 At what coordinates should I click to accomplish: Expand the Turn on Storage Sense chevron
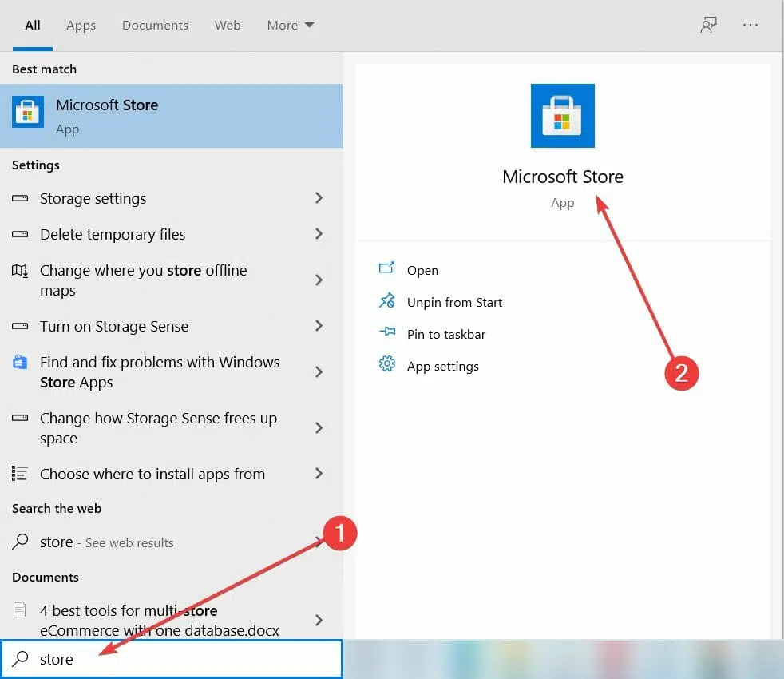[319, 326]
